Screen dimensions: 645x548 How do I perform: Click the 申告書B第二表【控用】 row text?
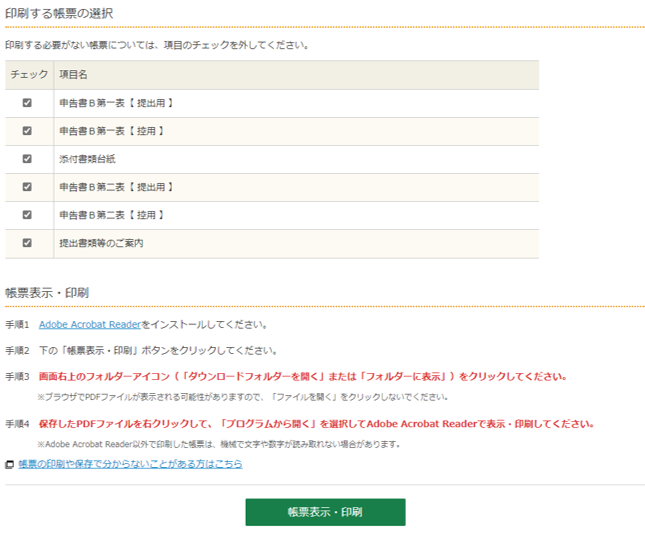(x=111, y=215)
